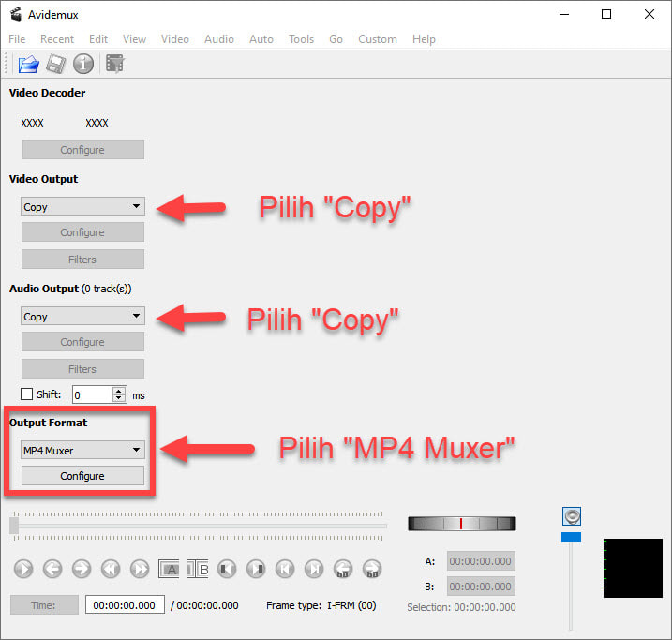This screenshot has width=672, height=640.
Task: Open the Video menu
Action: click(175, 39)
